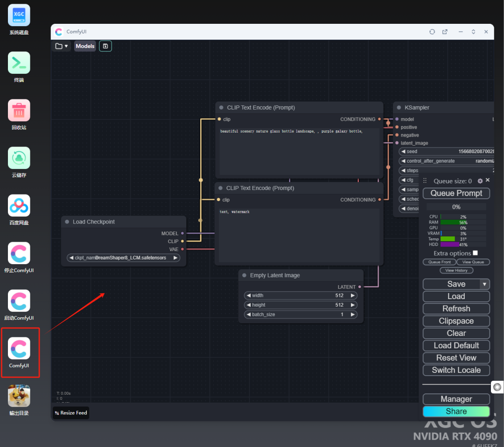The width and height of the screenshot is (504, 447).
Task: Open the ckpt_name checkpoint selector
Action: tap(124, 258)
